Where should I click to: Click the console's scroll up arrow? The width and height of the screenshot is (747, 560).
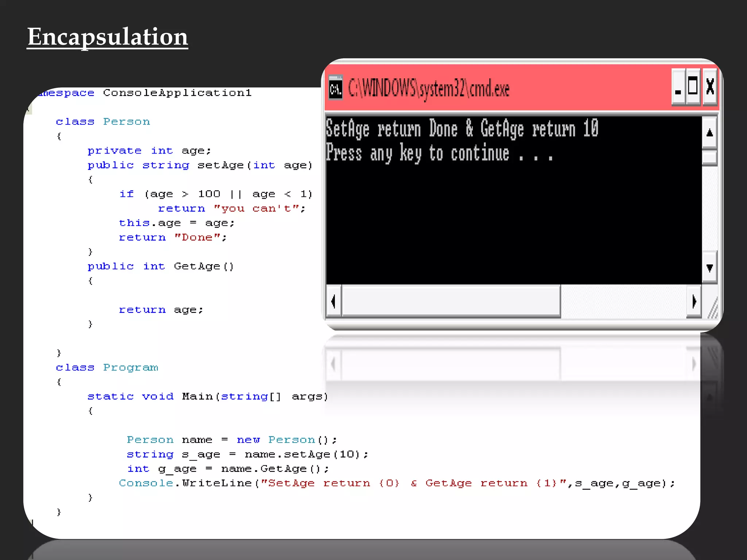pyautogui.click(x=709, y=133)
